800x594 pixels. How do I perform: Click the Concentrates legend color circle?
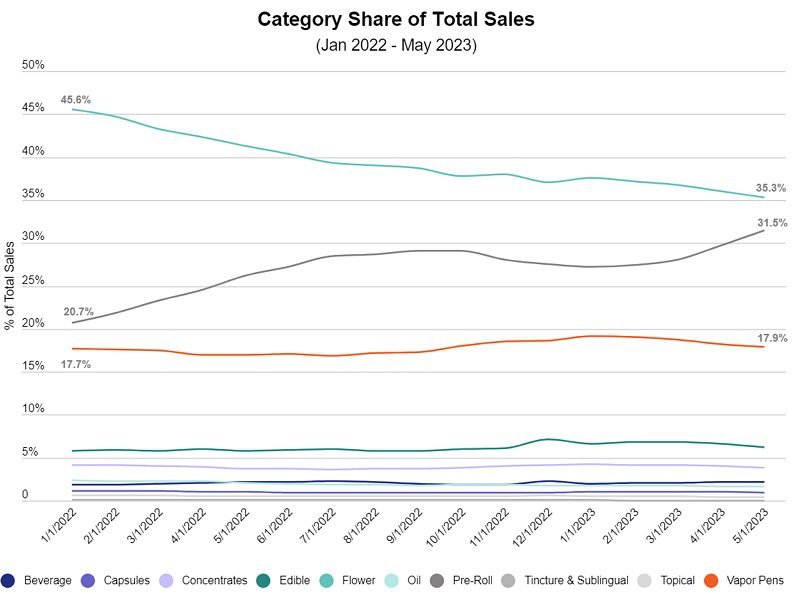(166, 580)
